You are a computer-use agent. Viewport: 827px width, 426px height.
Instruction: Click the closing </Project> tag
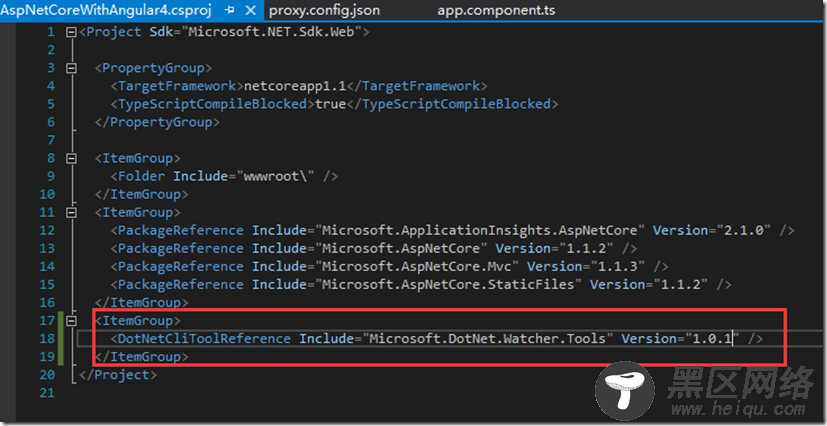click(118, 374)
